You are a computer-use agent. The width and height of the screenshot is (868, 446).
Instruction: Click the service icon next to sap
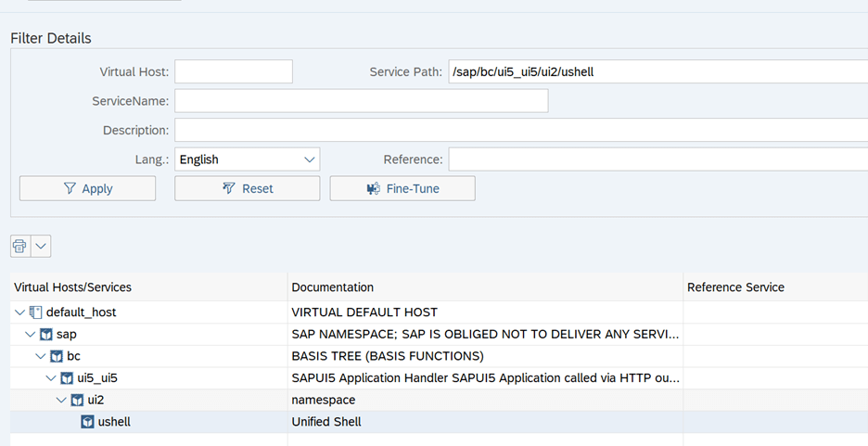click(x=46, y=334)
